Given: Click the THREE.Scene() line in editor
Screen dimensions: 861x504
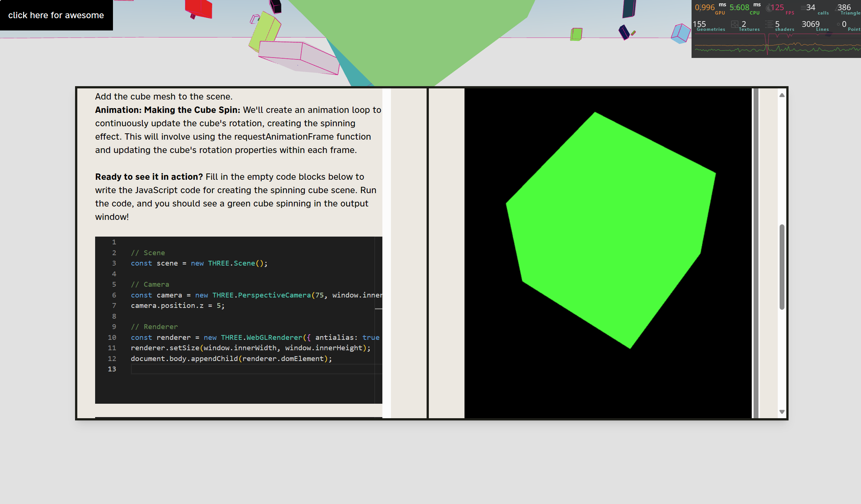Looking at the screenshot, I should pos(199,263).
